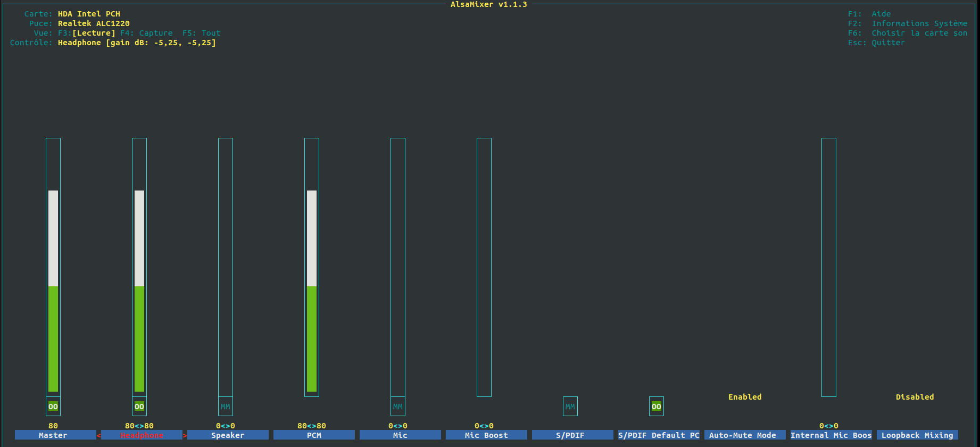Select the Internal Mic Boost label

point(831,435)
